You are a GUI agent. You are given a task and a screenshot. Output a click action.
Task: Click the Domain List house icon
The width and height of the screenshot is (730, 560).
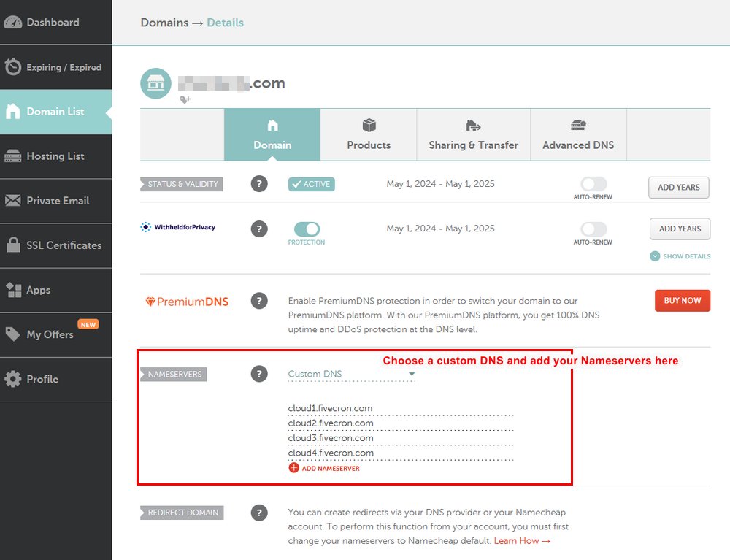13,111
